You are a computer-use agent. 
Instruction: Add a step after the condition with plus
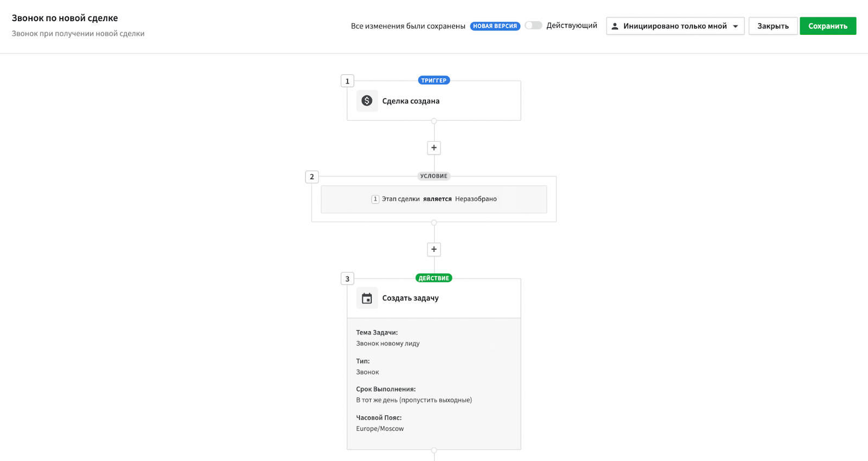[x=434, y=249]
